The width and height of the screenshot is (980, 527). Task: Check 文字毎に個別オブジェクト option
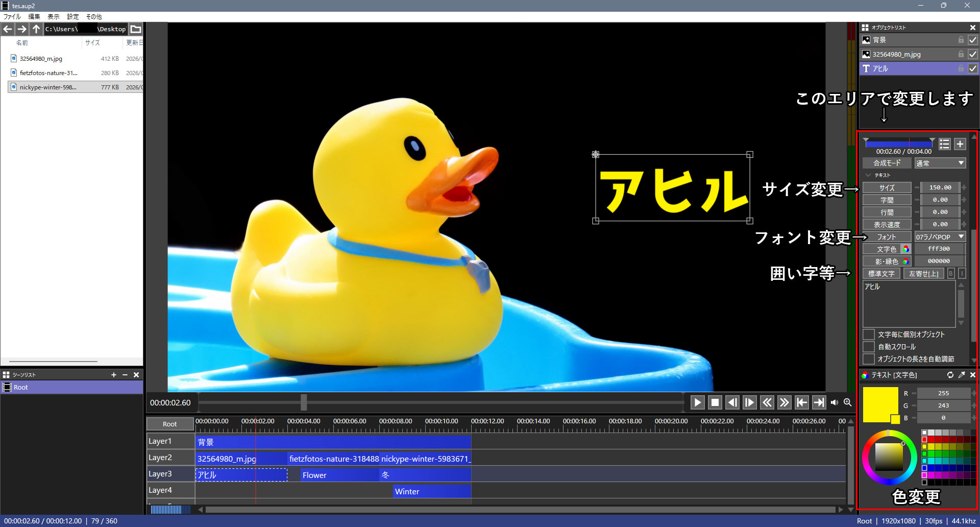[869, 334]
